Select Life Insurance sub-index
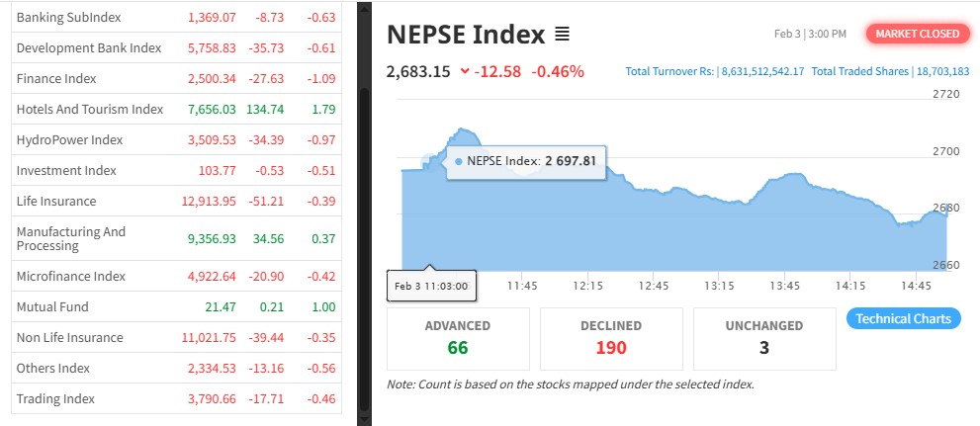 56,201
